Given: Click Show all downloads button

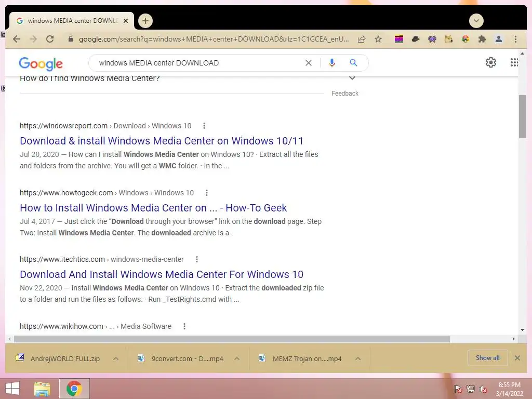Looking at the screenshot, I should (487, 358).
